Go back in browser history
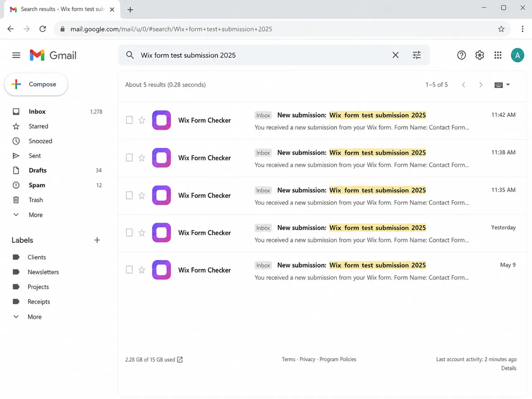532x399 pixels. (10, 29)
